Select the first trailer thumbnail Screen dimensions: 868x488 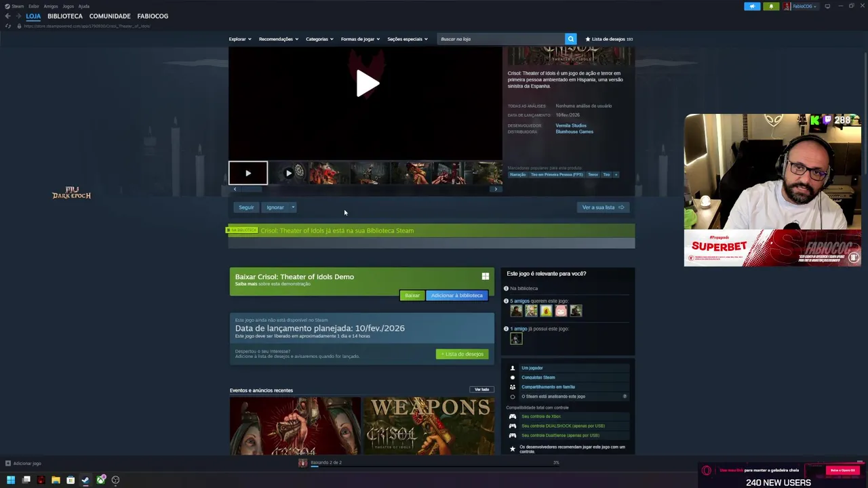pyautogui.click(x=248, y=173)
